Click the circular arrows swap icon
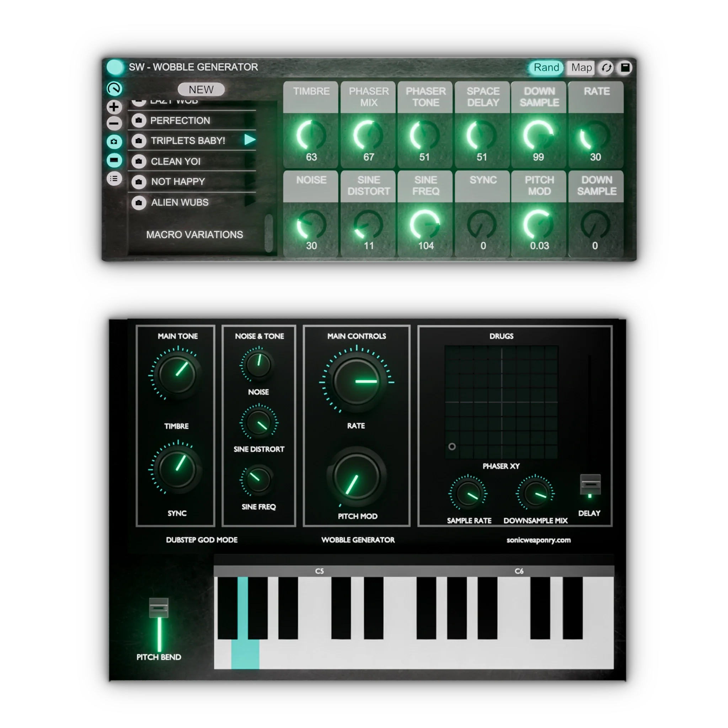 (606, 68)
